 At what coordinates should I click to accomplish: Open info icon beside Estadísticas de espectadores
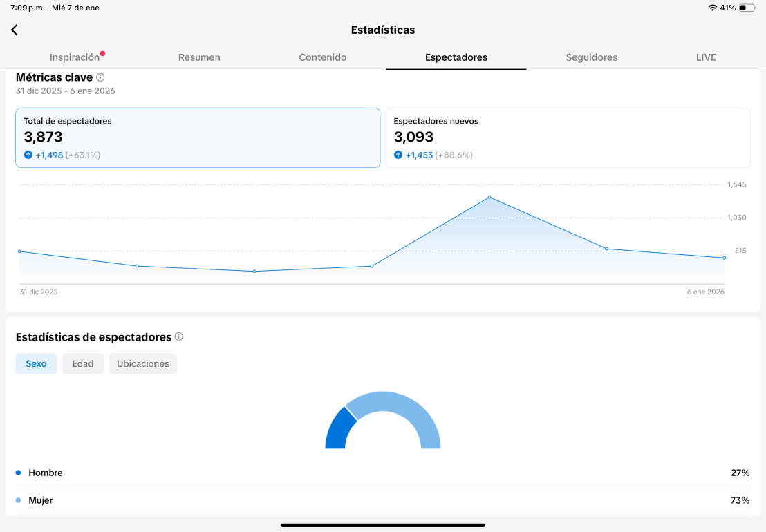pyautogui.click(x=179, y=336)
